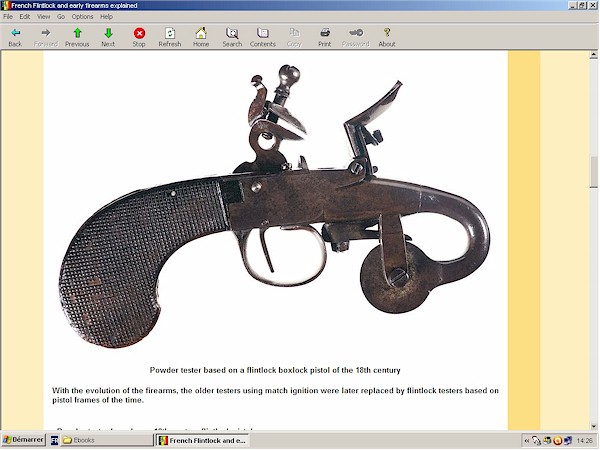Click the scrollbar up arrow
This screenshot has width=600, height=450.
tap(593, 55)
